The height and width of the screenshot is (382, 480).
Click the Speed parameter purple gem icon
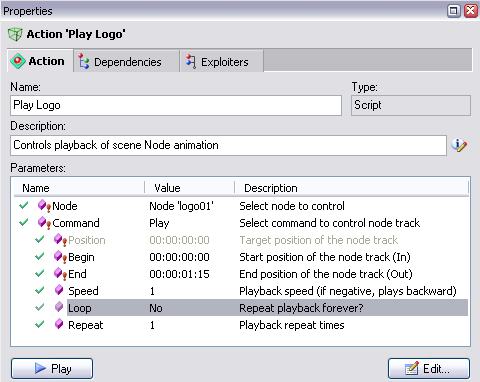[x=59, y=290]
